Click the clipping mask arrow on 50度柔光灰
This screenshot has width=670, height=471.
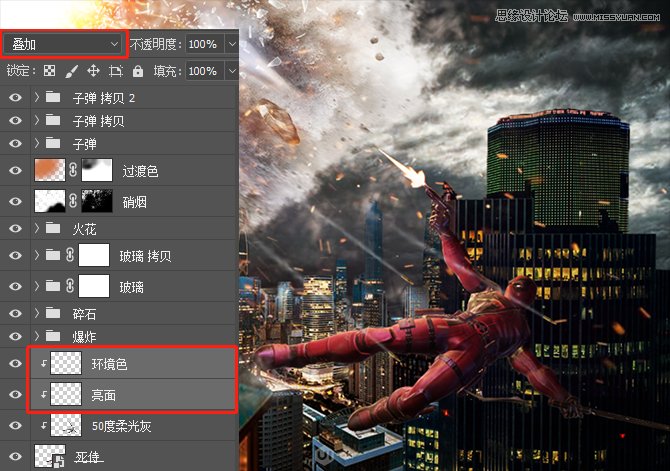(44, 425)
